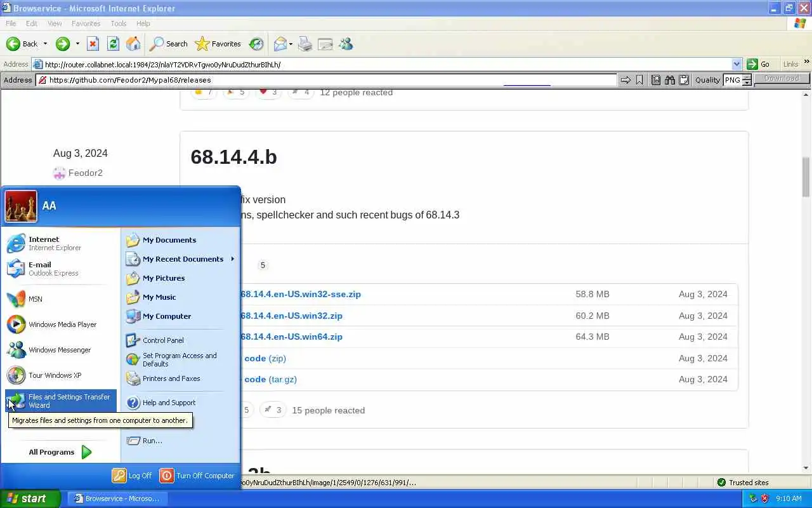Click the green Forward arrow button

tap(62, 44)
